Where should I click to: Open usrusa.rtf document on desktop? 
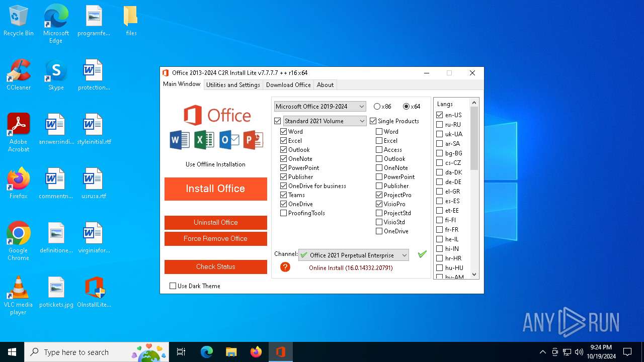tap(94, 184)
